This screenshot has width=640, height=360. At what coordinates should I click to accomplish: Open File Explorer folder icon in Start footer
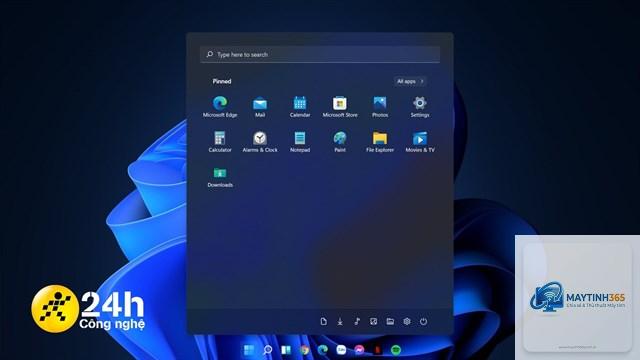[390, 322]
